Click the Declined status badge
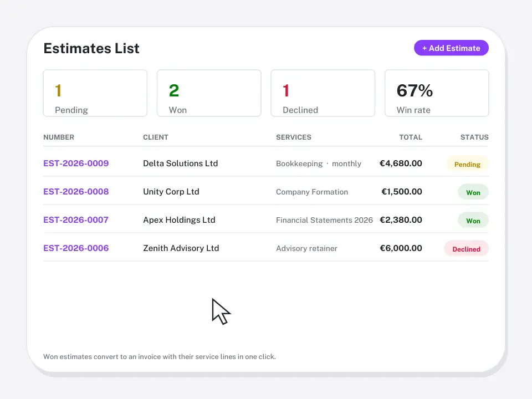This screenshot has height=399, width=532. click(466, 249)
